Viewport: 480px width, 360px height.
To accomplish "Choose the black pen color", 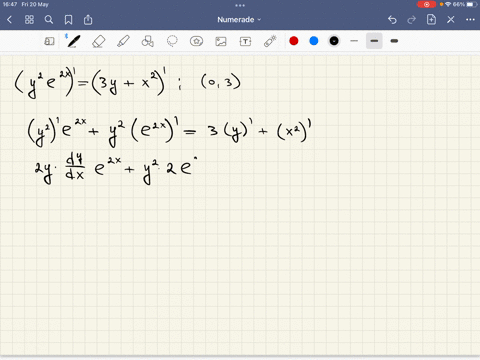I will tap(334, 41).
